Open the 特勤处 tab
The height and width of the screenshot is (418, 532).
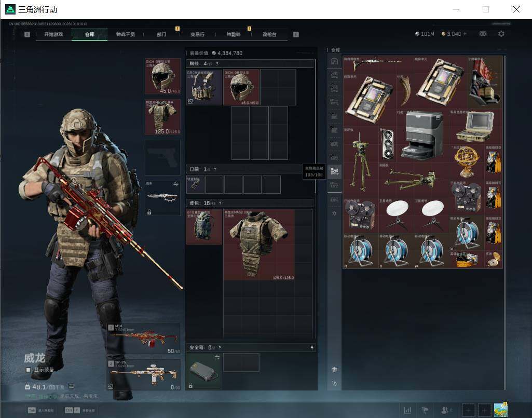pyautogui.click(x=234, y=34)
